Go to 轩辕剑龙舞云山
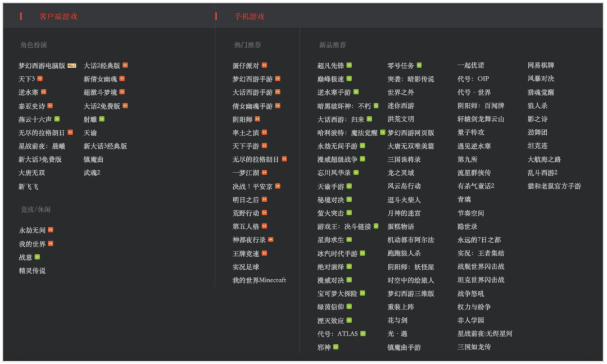607x364 pixels. (481, 119)
